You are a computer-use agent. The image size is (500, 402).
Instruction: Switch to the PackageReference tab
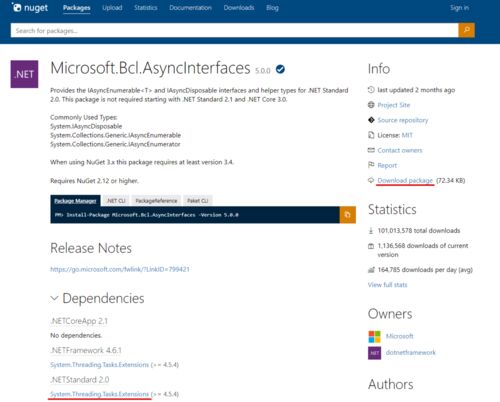tap(156, 201)
